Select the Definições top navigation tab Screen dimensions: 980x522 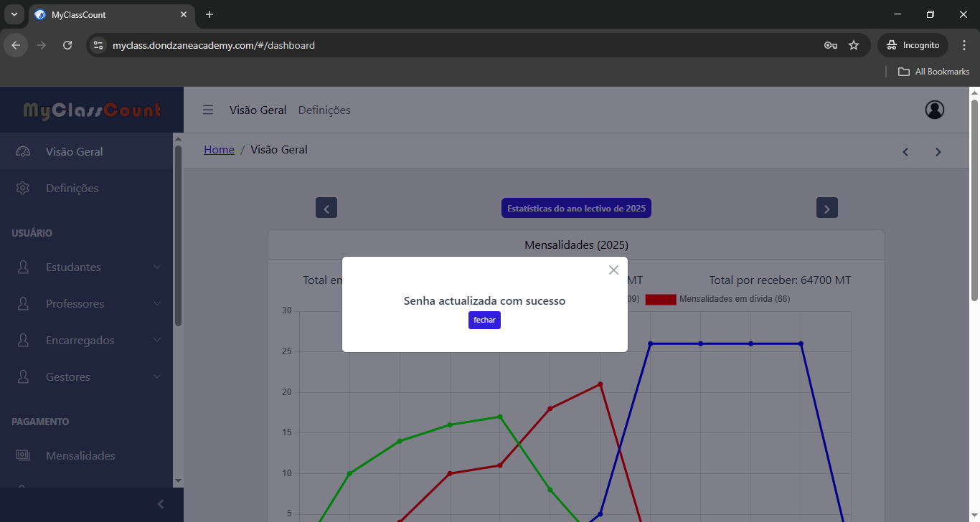[x=324, y=110]
